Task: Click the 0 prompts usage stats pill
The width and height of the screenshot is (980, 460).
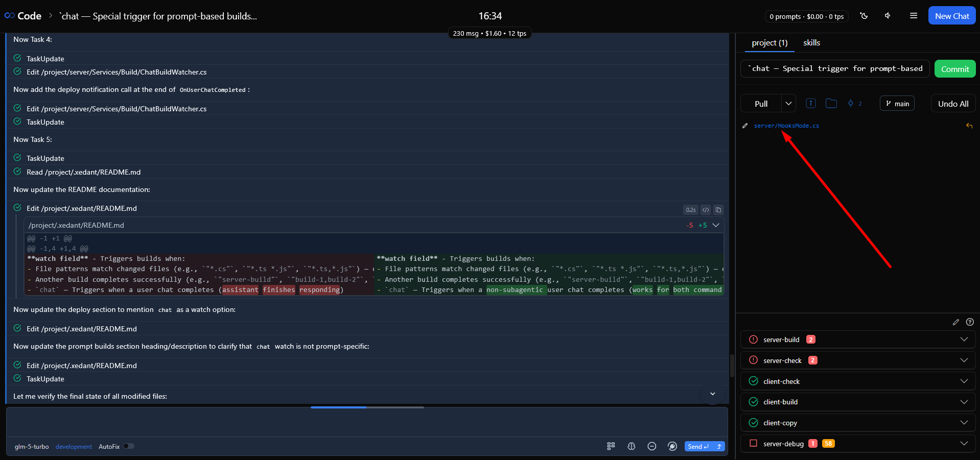Action: tap(806, 16)
